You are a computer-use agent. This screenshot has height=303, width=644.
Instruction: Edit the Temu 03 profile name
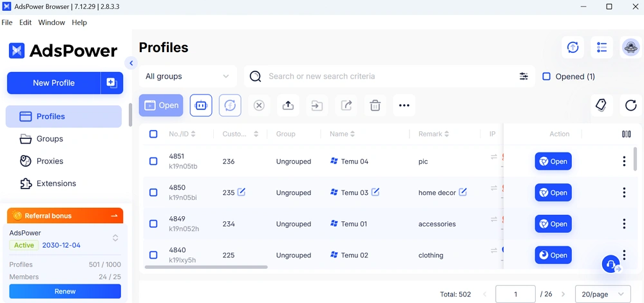point(375,192)
